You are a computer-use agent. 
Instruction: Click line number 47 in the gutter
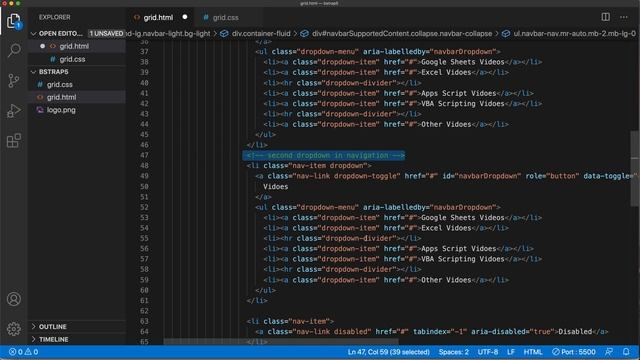[144, 155]
